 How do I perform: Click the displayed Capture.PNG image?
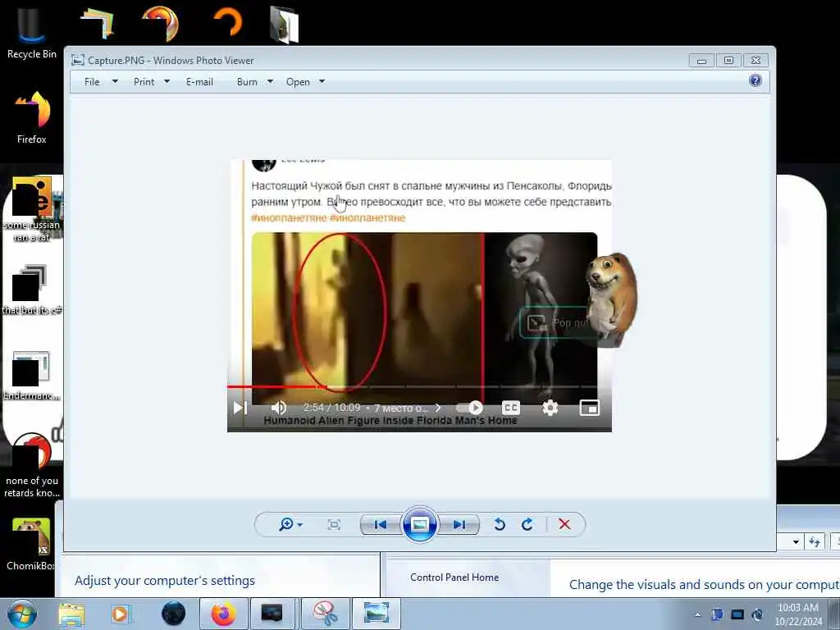[x=419, y=295]
